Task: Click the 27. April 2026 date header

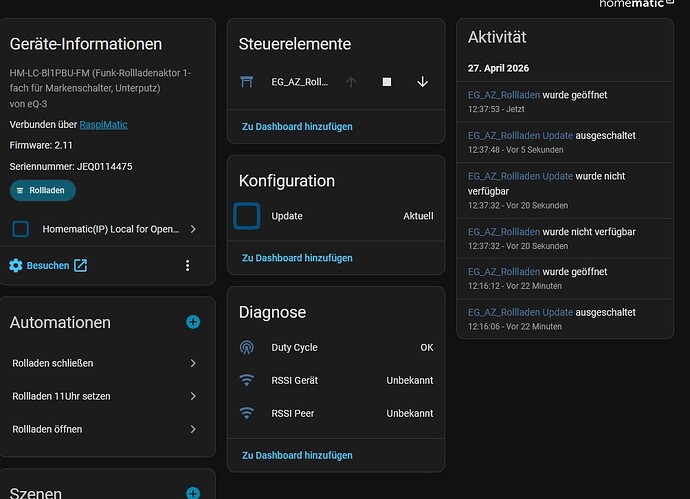Action: click(498, 68)
